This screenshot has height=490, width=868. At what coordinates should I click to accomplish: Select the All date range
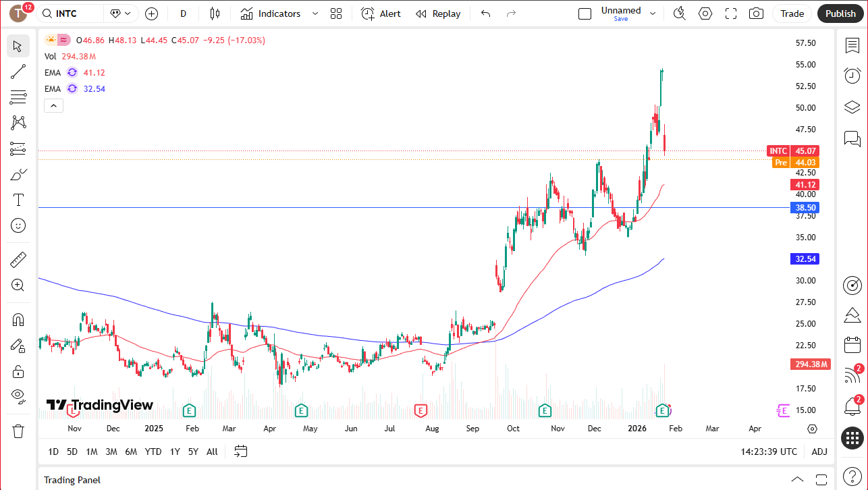[x=212, y=452]
